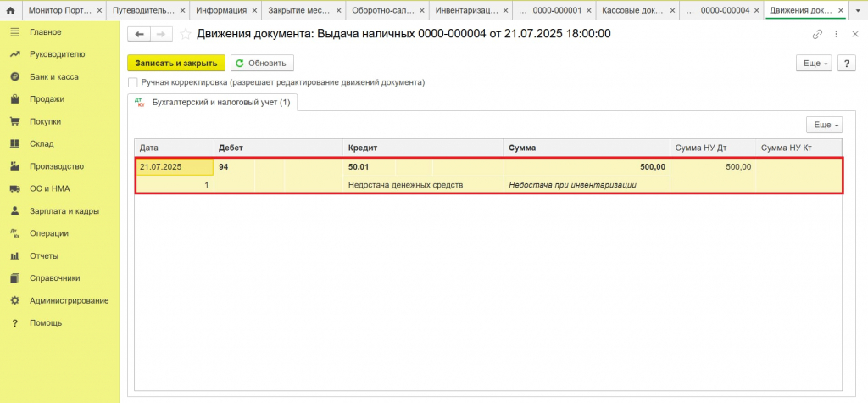Close the Кассовые документы tab
Viewport: 868px width, 403px height.
(672, 10)
